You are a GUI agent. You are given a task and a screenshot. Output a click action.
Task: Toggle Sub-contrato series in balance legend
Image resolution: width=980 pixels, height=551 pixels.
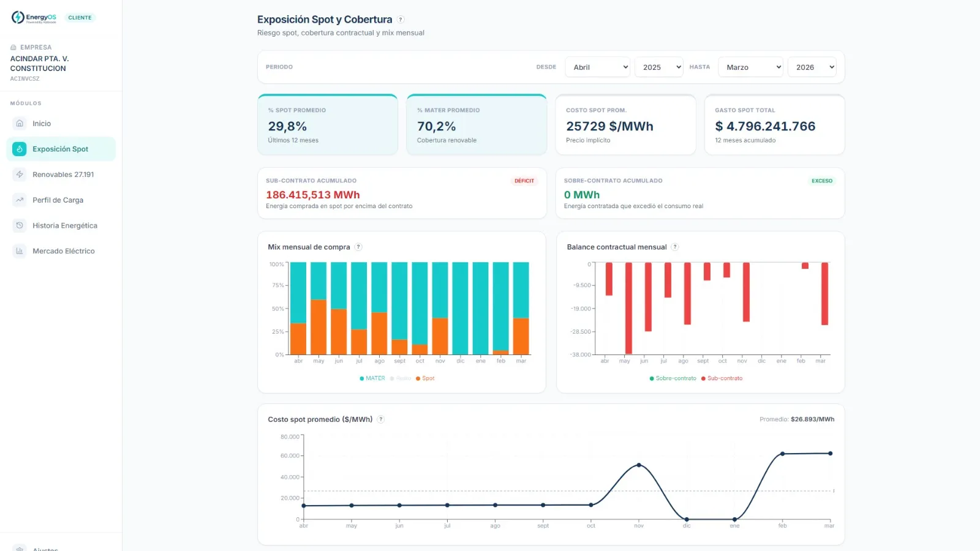click(x=722, y=378)
